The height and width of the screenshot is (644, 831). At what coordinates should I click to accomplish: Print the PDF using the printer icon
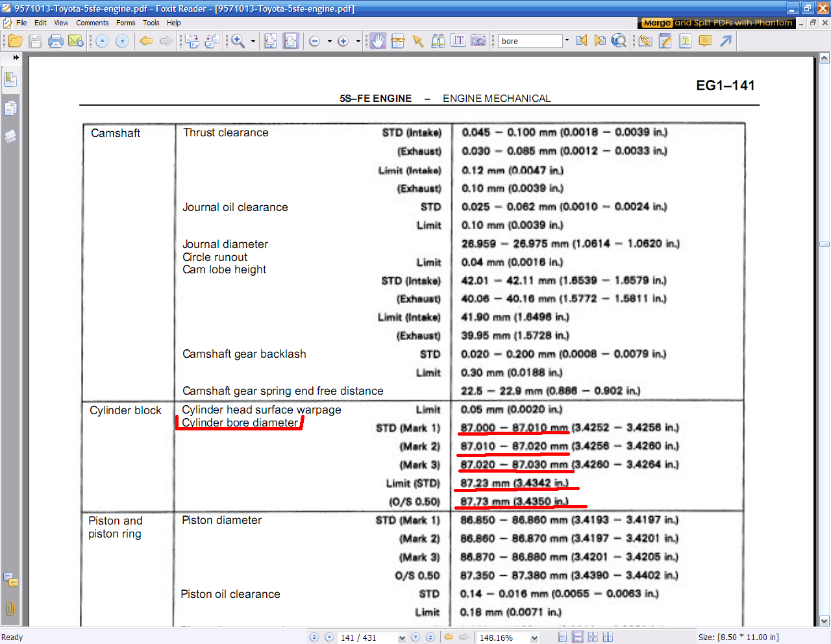56,41
